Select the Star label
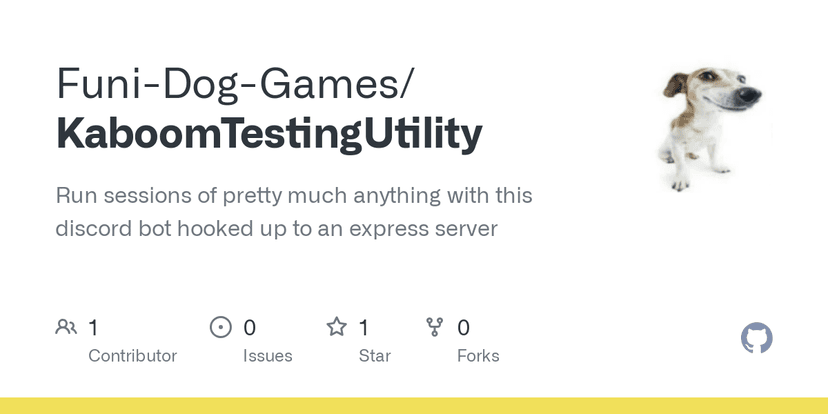Viewport: 828px width, 414px height. 375,356
